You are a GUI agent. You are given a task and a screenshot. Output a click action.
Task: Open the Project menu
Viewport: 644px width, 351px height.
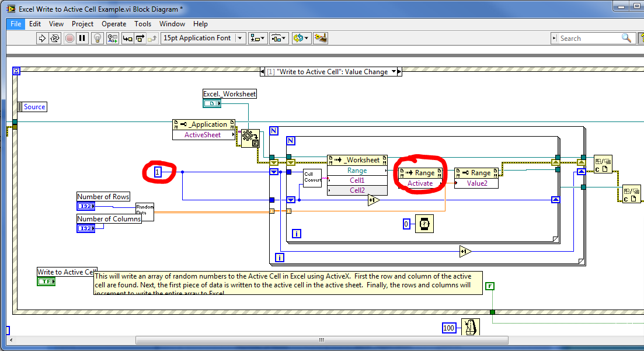(82, 24)
